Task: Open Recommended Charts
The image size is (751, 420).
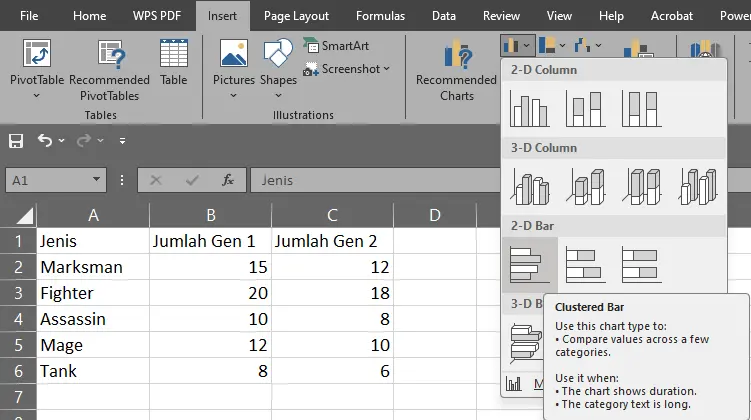Action: 456,70
